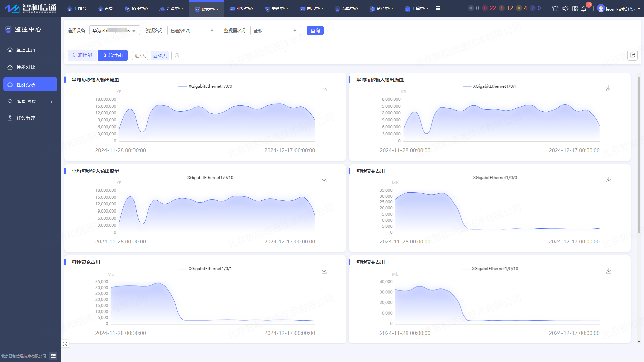Toggle XGigabitEthernet1/0/1 legend in traffic chart
The height and width of the screenshot is (362, 644).
point(490,86)
